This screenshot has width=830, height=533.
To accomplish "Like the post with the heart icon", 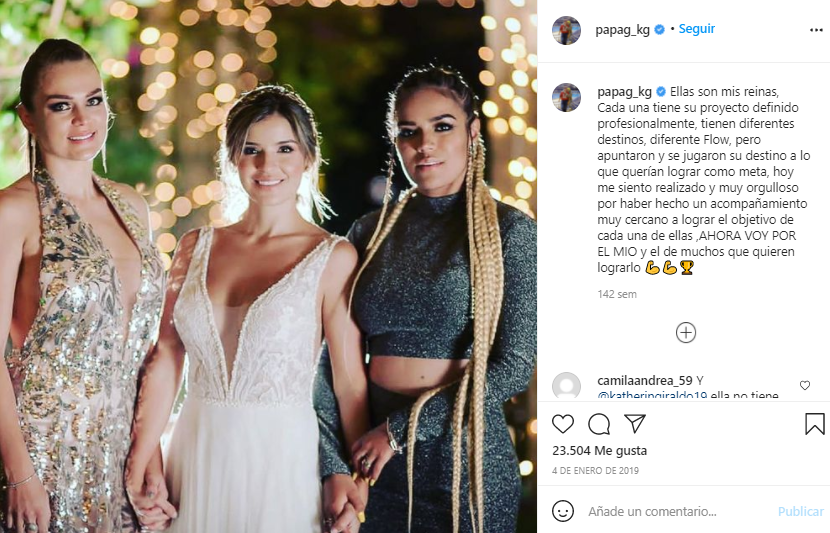I will tap(563, 424).
